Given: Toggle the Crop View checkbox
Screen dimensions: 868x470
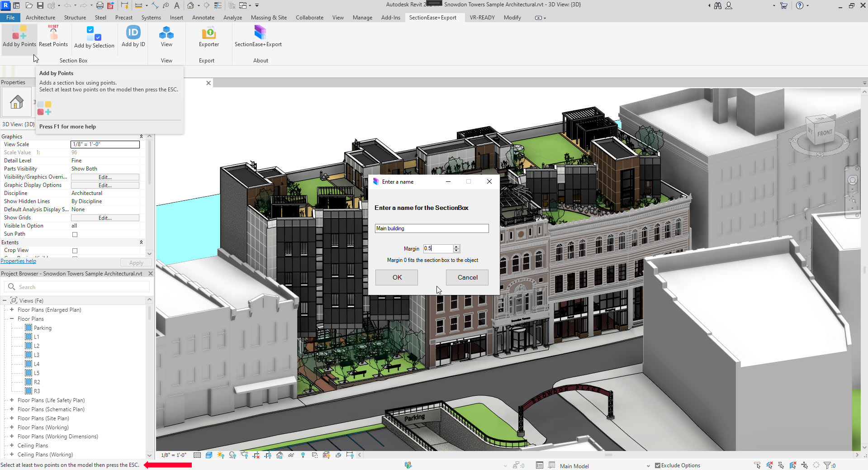Looking at the screenshot, I should coord(75,251).
